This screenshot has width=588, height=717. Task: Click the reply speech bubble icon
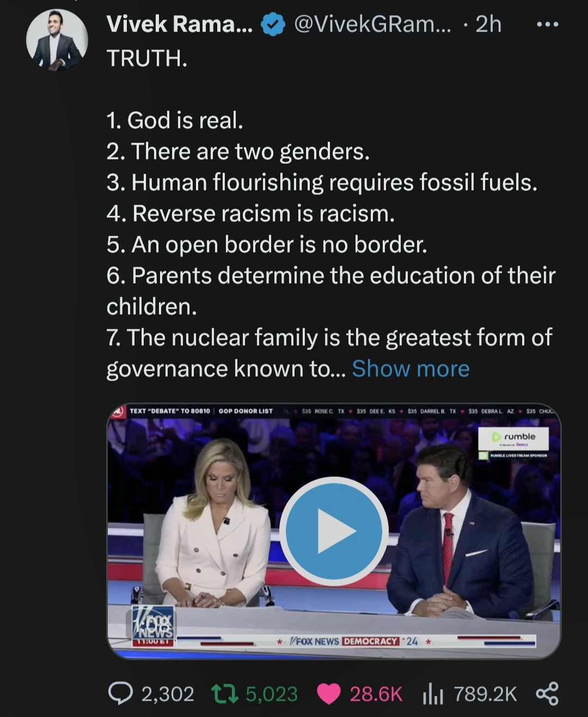click(120, 694)
